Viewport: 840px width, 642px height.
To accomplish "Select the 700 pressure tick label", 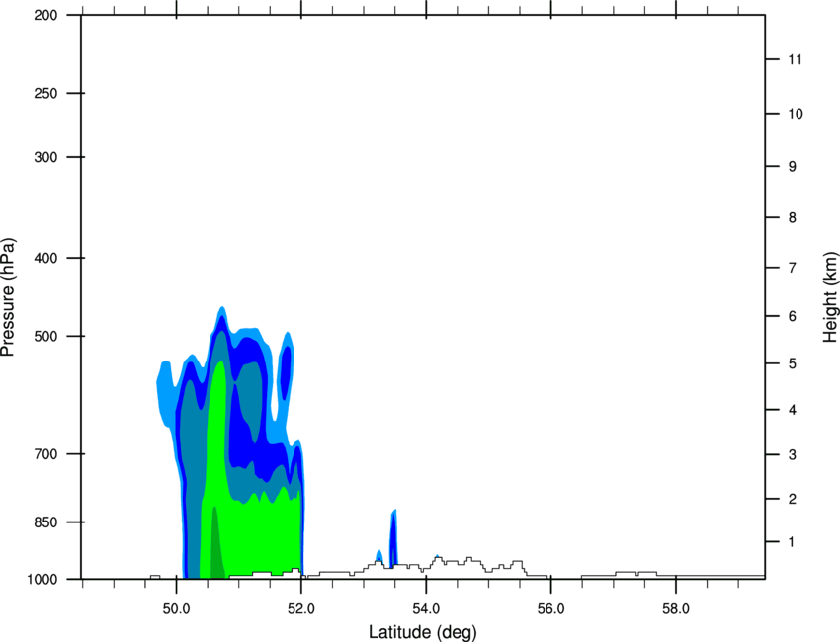I will click(x=46, y=454).
